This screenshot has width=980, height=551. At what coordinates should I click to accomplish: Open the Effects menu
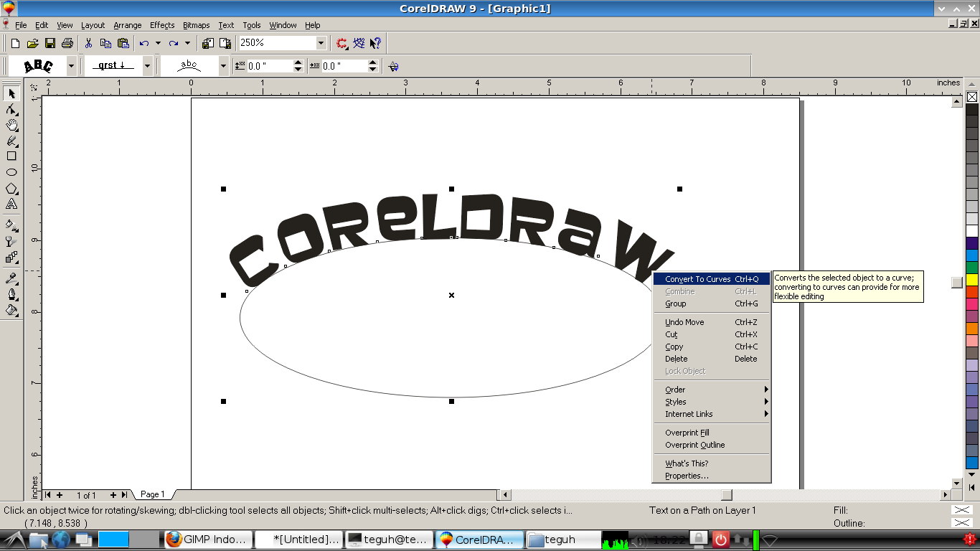[162, 25]
